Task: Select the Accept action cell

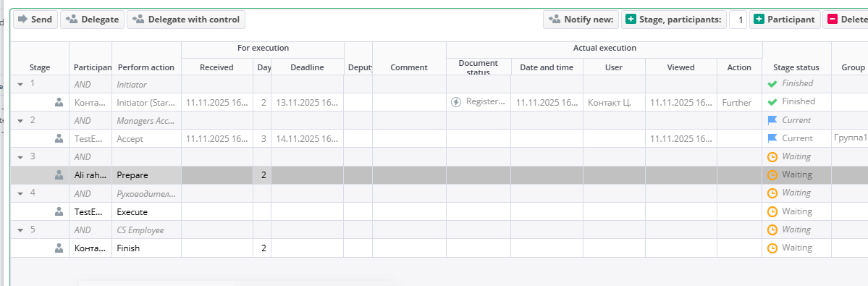Action: coord(146,138)
